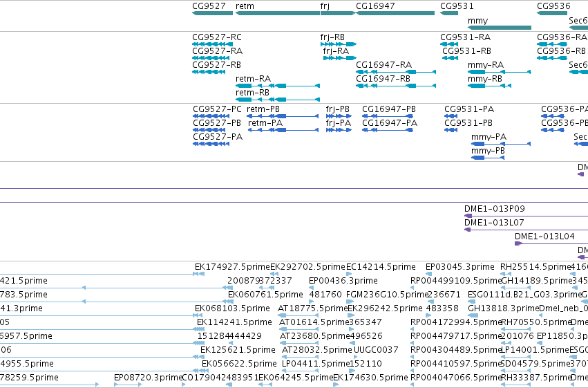Screen dimensions: 588x388
Task: Click the 496526 EST label
Action: coord(366,336)
